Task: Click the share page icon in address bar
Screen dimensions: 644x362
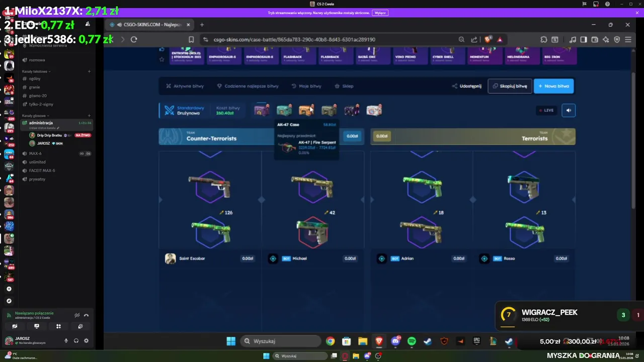Action: click(474, 39)
